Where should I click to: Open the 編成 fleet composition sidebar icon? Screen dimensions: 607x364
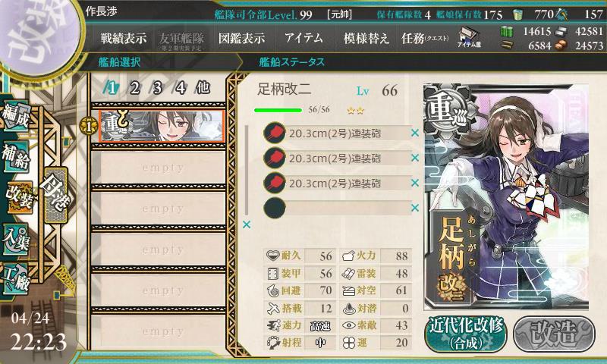[16, 116]
